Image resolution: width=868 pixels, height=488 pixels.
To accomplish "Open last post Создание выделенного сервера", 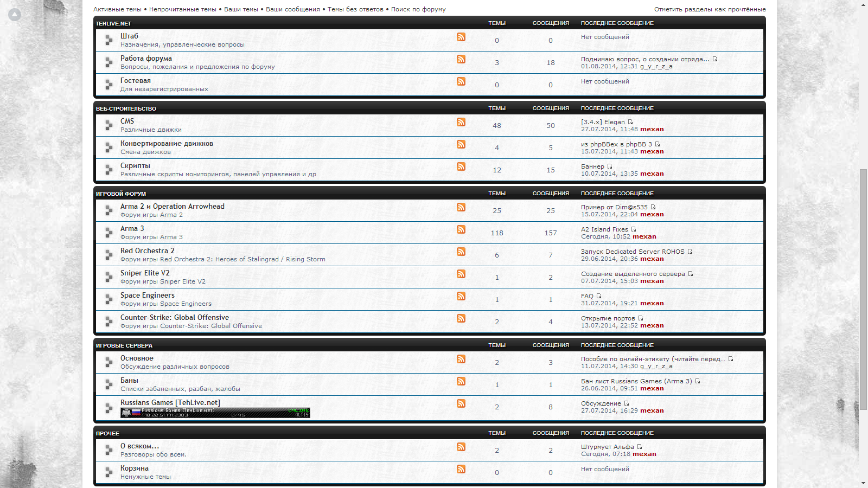I will coord(633,274).
